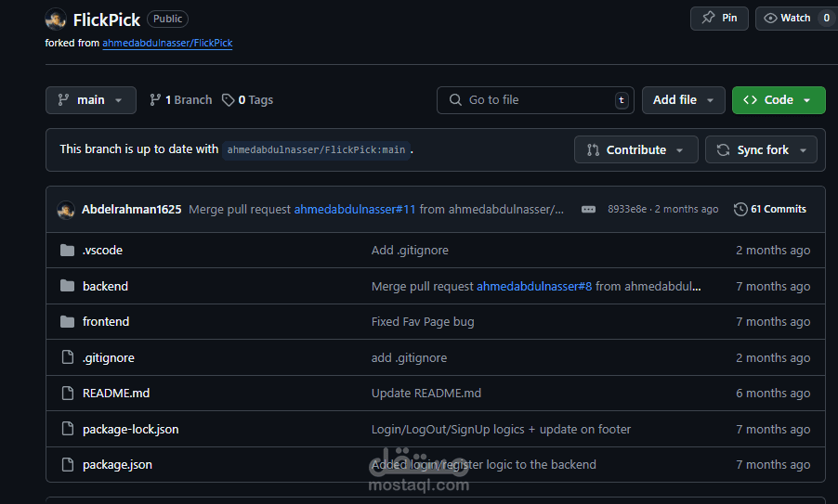838x504 pixels.
Task: Click ahmedabdulnasser/FlickPick:main branch reference label
Action: click(316, 150)
